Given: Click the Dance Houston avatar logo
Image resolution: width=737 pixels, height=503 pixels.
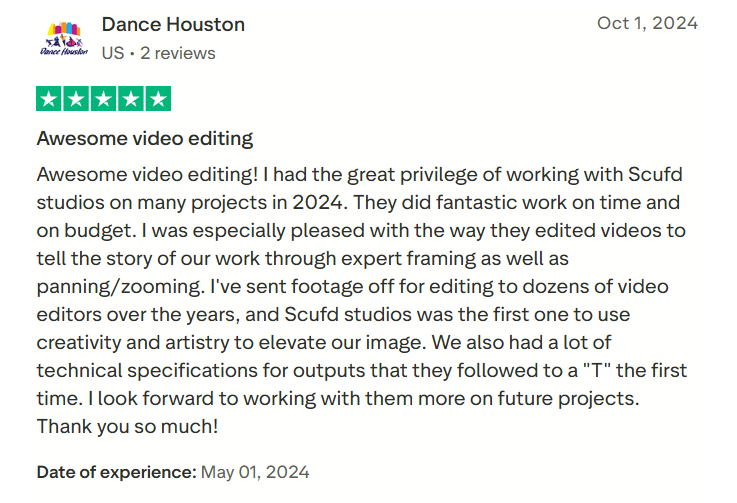Looking at the screenshot, I should (x=64, y=38).
